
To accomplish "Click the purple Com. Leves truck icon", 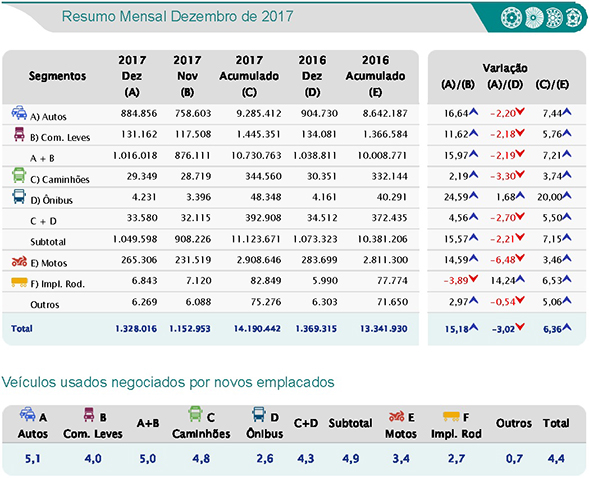I will click(x=19, y=134).
